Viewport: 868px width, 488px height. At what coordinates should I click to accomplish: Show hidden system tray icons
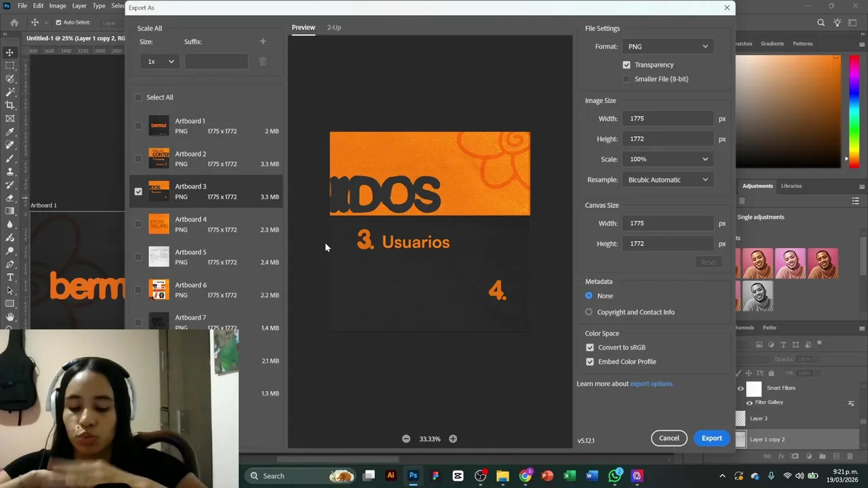tap(722, 476)
